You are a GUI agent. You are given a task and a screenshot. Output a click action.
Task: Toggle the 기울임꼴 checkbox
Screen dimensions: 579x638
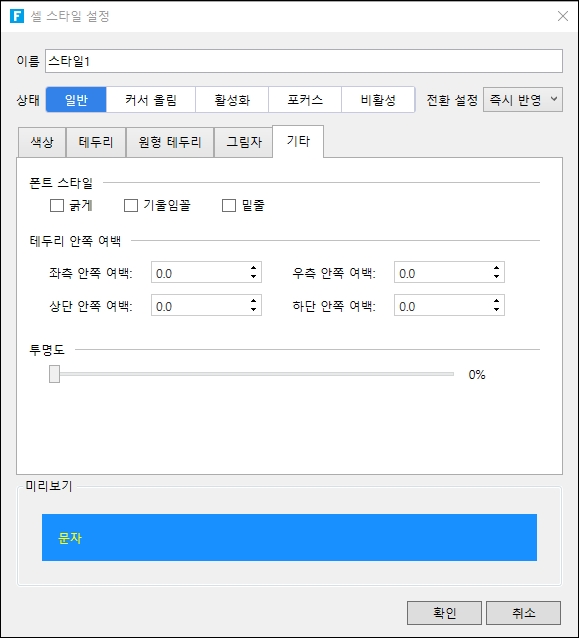(131, 205)
